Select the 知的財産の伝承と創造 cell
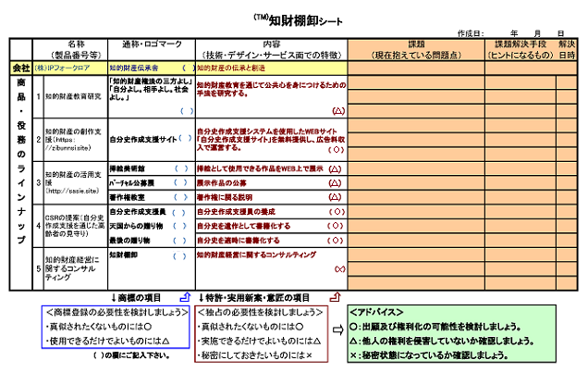The height and width of the screenshot is (373, 588). point(272,68)
